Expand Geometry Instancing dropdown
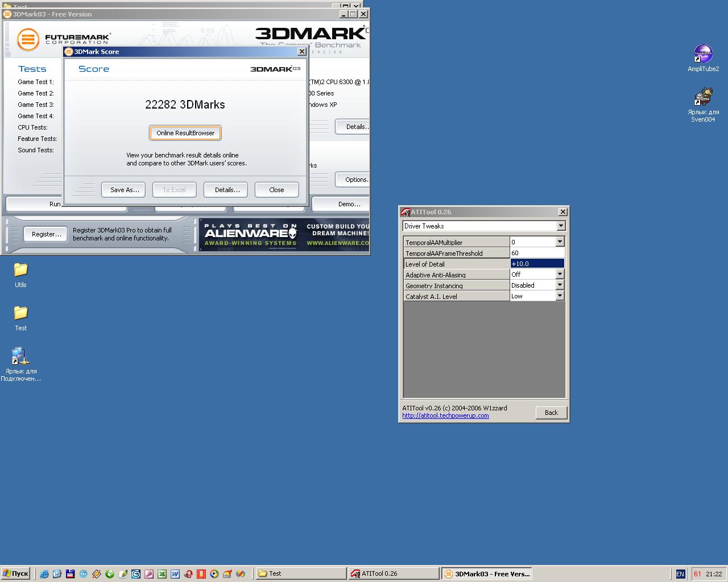Screen dimensions: 728x582 (560, 285)
